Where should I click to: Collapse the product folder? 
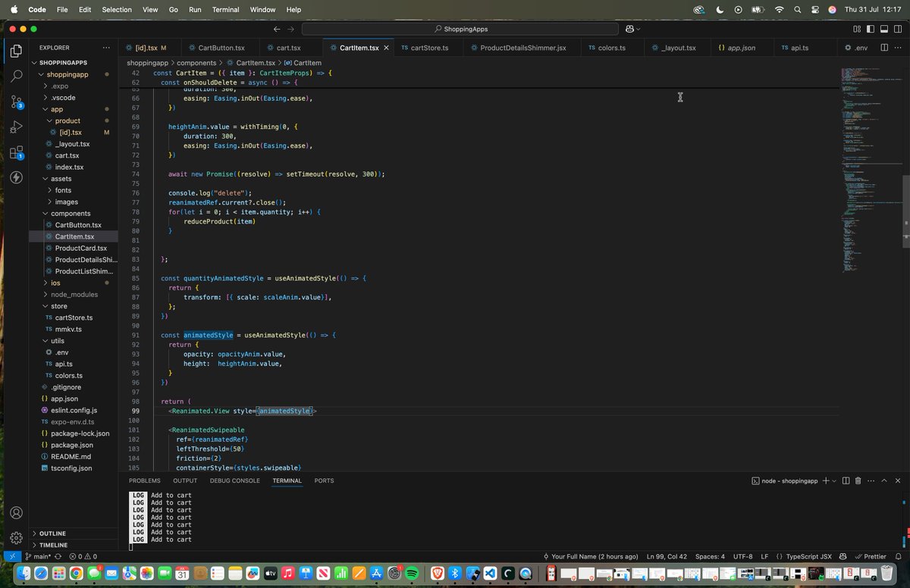pyautogui.click(x=67, y=120)
